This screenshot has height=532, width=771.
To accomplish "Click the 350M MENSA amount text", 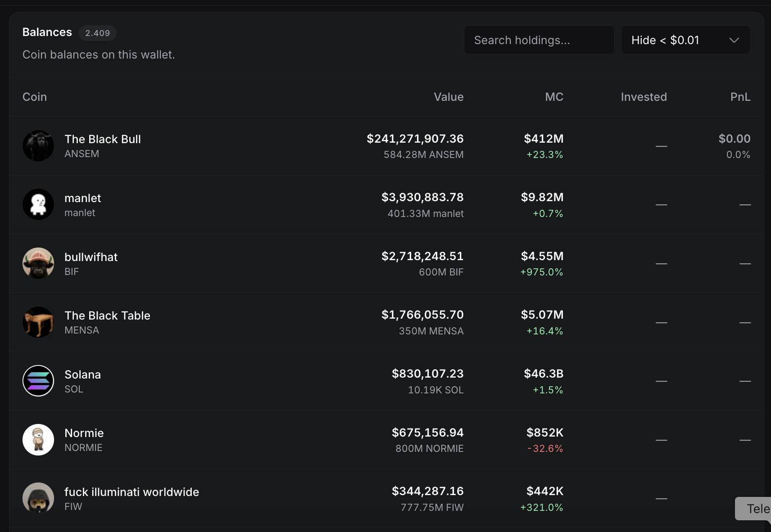I will [431, 331].
